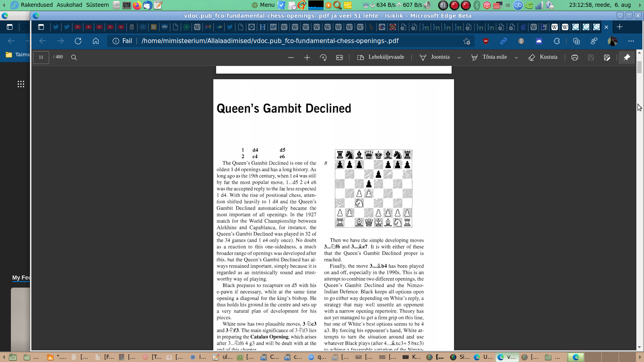Switch to the Blogger tab

pos(154,27)
